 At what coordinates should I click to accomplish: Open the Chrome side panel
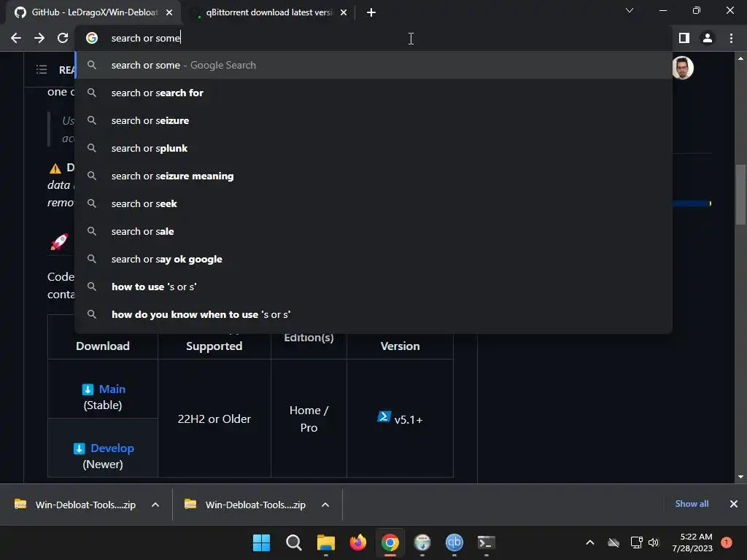(684, 38)
